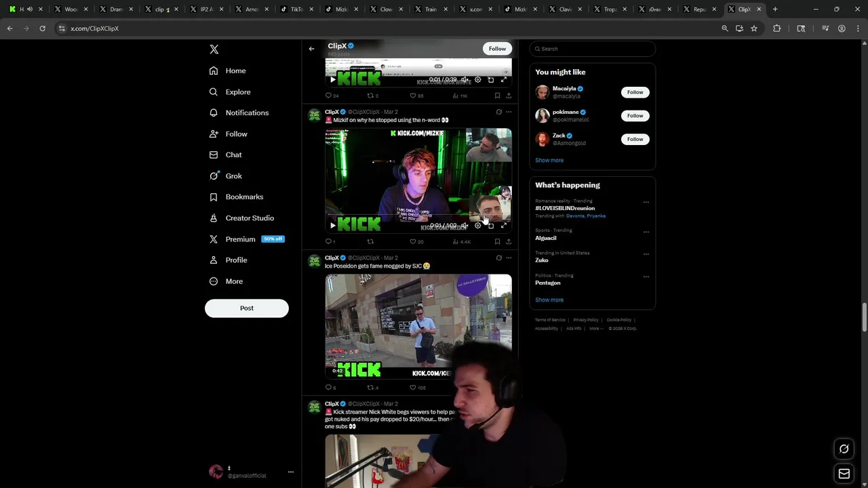Screen dimensions: 868x488
Task: Reply to the top post with 24 replies
Action: [332, 96]
